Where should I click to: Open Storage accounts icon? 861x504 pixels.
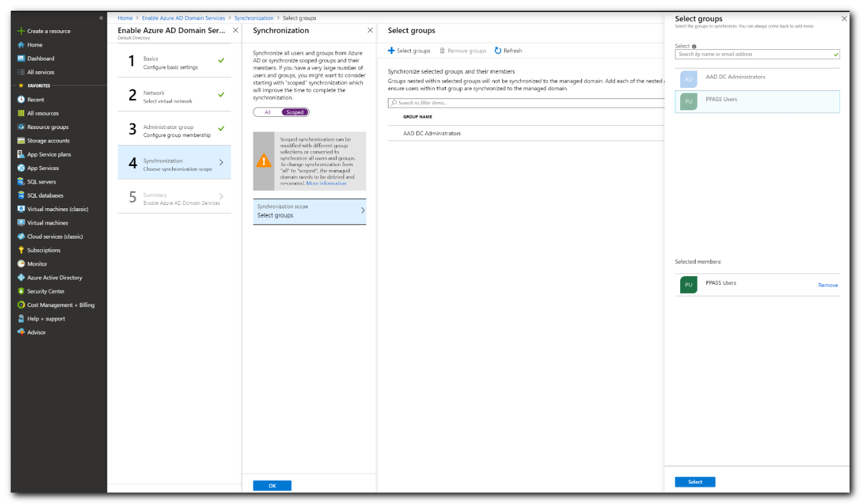click(x=21, y=140)
